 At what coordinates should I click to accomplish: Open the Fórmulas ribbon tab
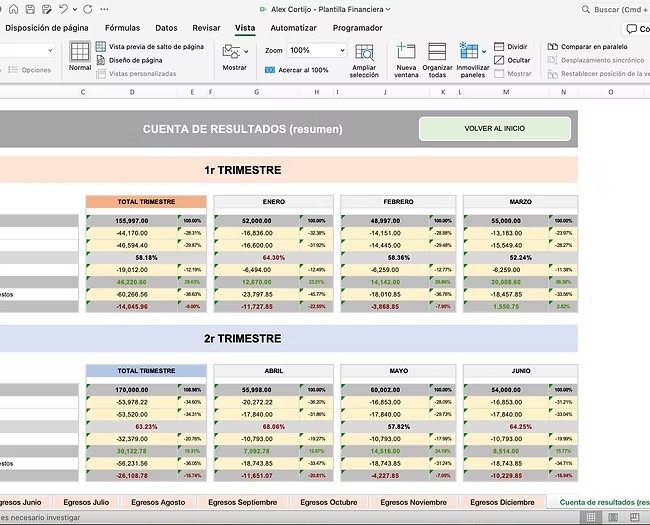click(x=122, y=28)
